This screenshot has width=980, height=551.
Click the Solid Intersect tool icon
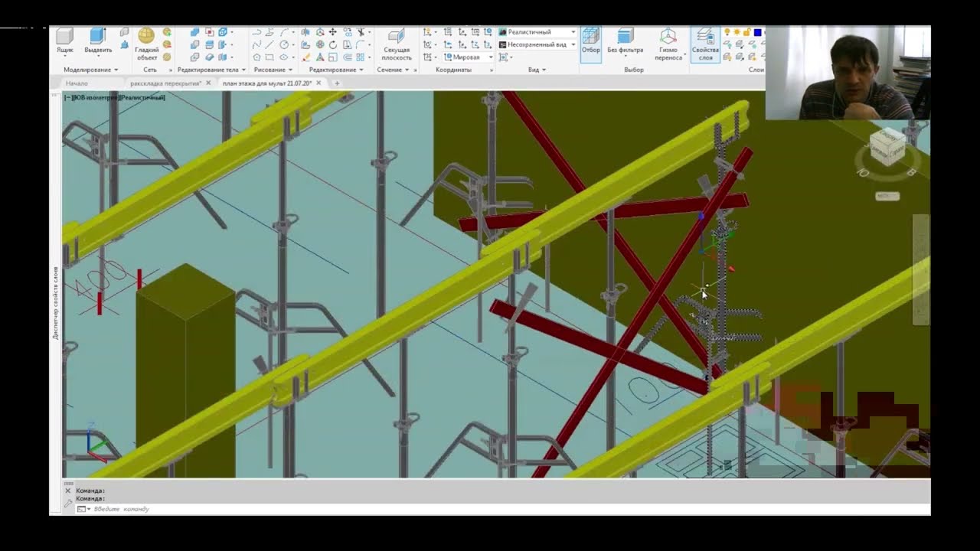pyautogui.click(x=194, y=57)
